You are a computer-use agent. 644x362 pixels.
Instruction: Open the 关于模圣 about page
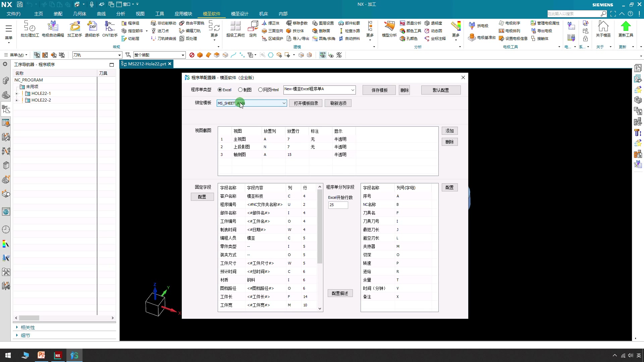[x=603, y=29]
